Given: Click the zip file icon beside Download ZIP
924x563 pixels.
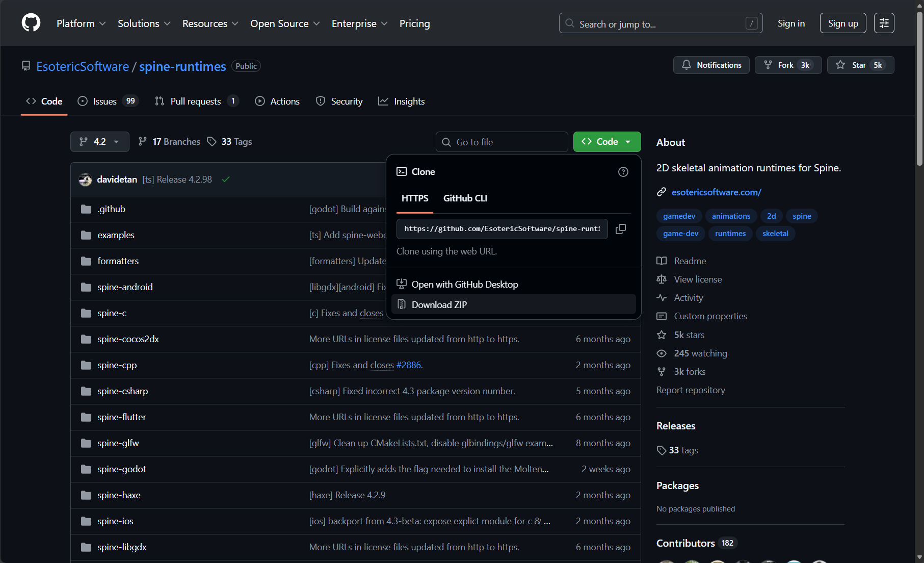Looking at the screenshot, I should pyautogui.click(x=402, y=304).
